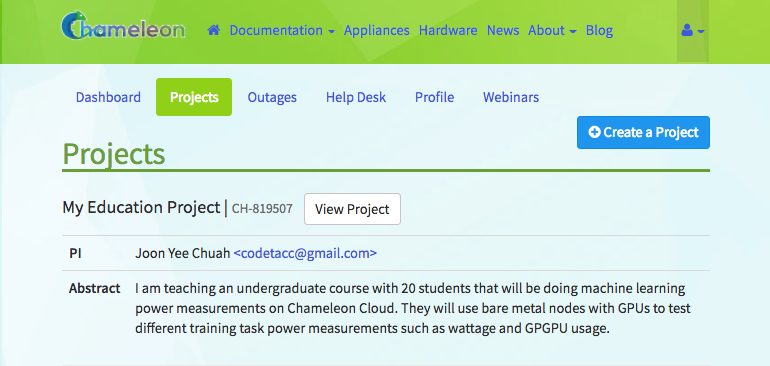Visit the Blog link

click(599, 30)
